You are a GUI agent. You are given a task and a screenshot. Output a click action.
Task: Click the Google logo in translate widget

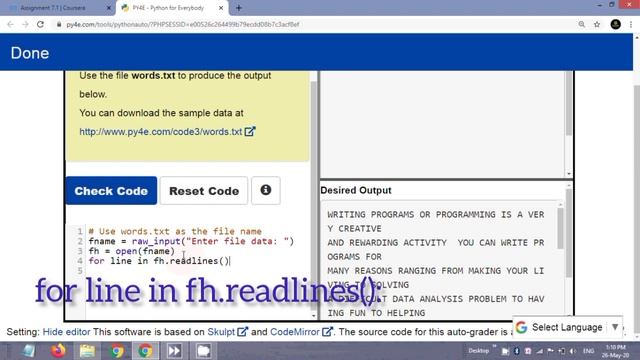tap(521, 327)
